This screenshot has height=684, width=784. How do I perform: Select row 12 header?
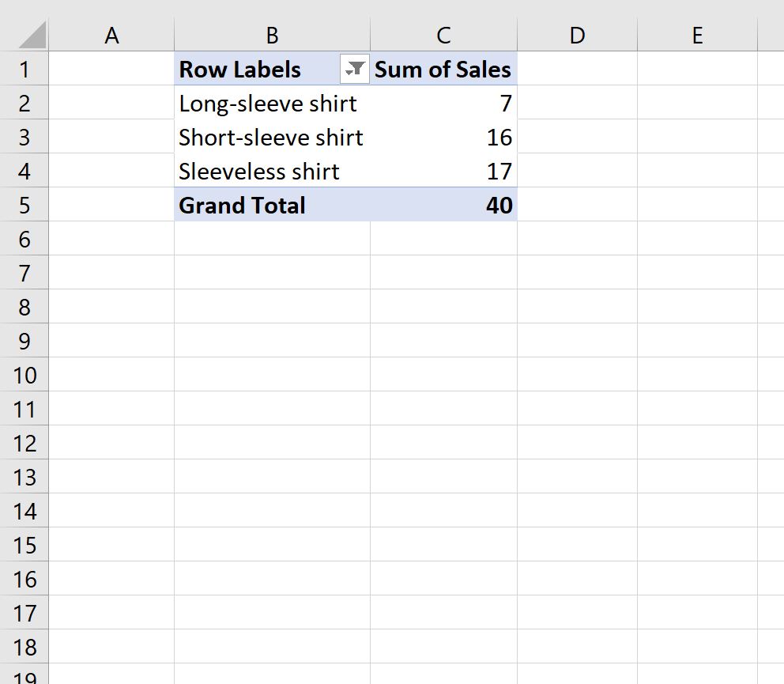pyautogui.click(x=24, y=443)
